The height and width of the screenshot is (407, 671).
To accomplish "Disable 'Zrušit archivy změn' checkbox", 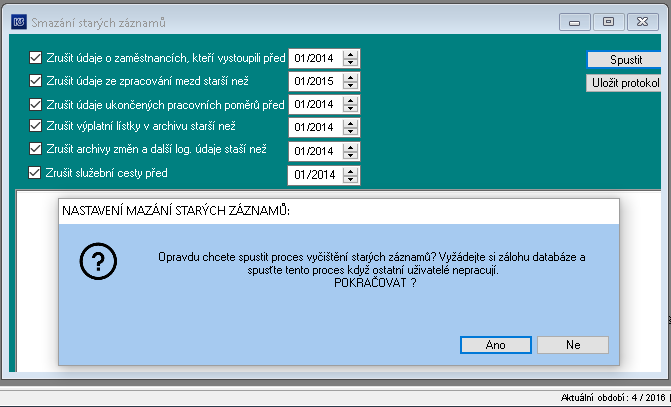I will [36, 149].
